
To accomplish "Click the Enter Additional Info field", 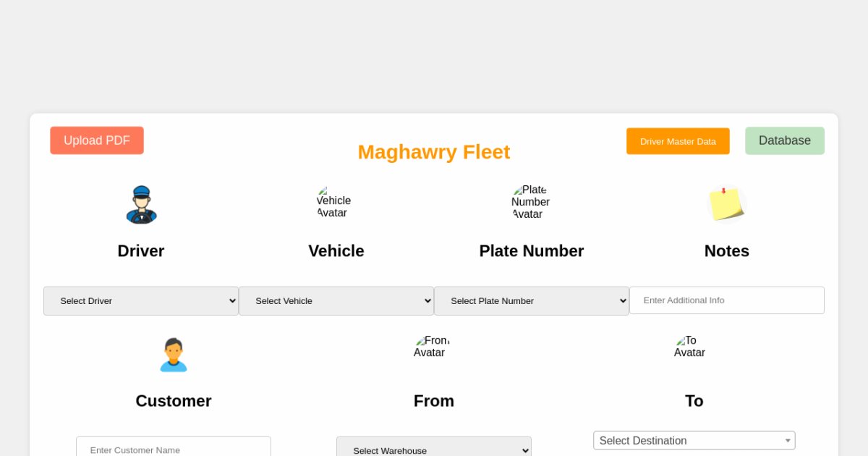I will 727,300.
